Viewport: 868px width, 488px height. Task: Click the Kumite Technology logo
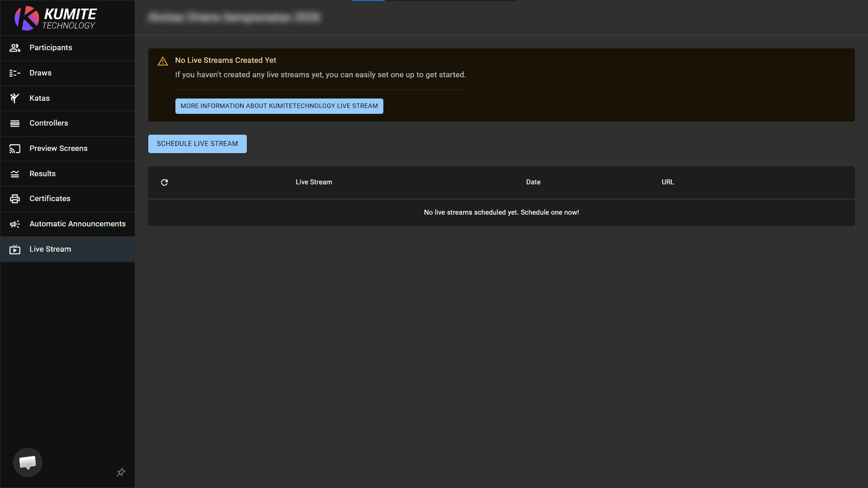pyautogui.click(x=54, y=18)
